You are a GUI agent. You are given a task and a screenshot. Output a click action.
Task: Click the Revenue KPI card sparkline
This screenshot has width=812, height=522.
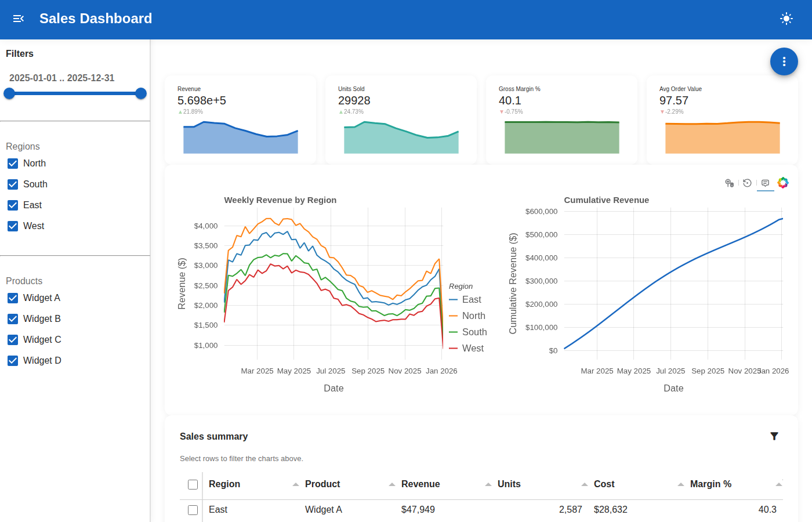pos(241,137)
